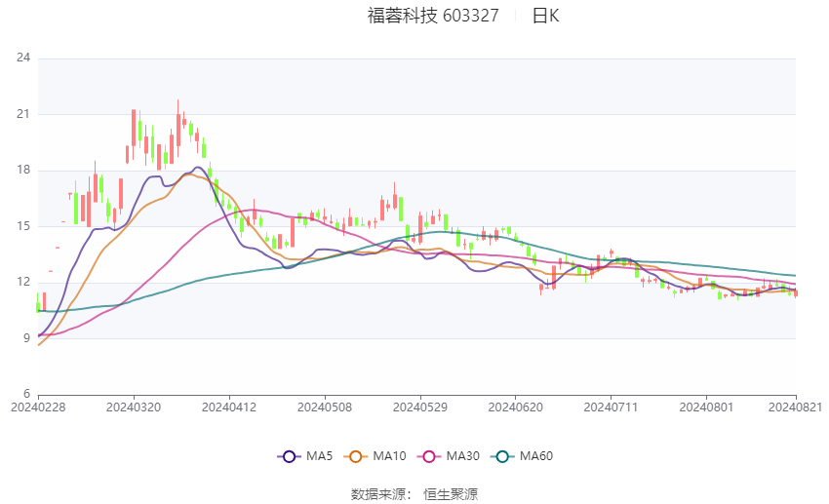Click the 20240412 x-axis tick label
The height and width of the screenshot is (504, 829).
tap(229, 407)
